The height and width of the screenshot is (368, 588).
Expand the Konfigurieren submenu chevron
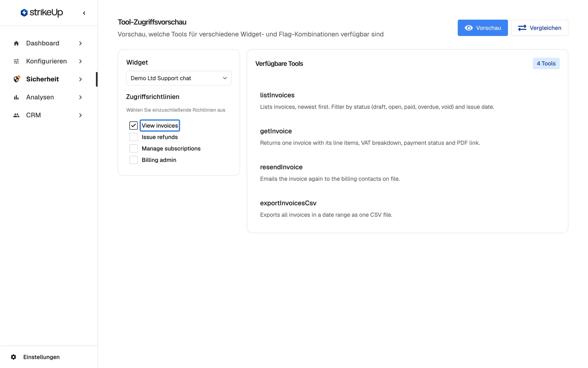[x=80, y=61]
